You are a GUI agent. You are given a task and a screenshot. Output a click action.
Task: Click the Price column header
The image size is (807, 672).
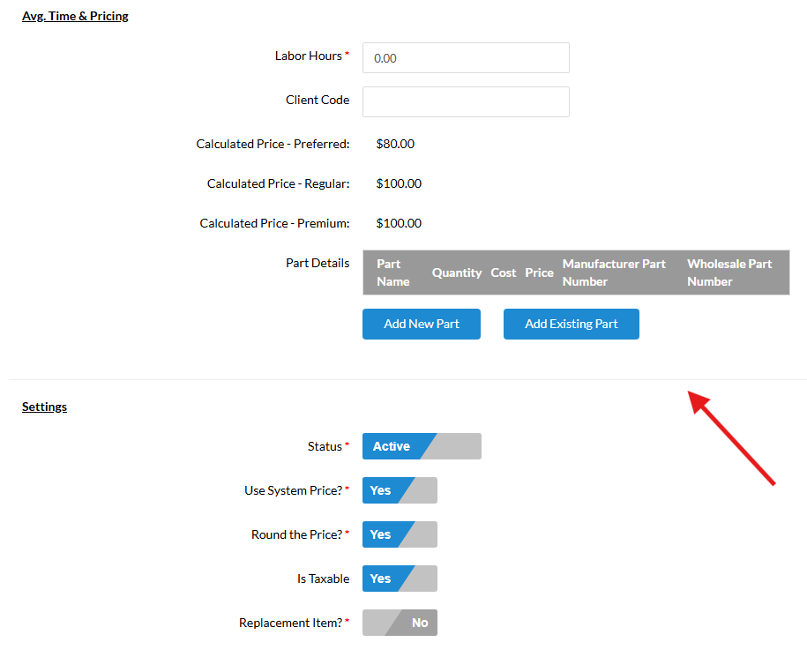(539, 273)
